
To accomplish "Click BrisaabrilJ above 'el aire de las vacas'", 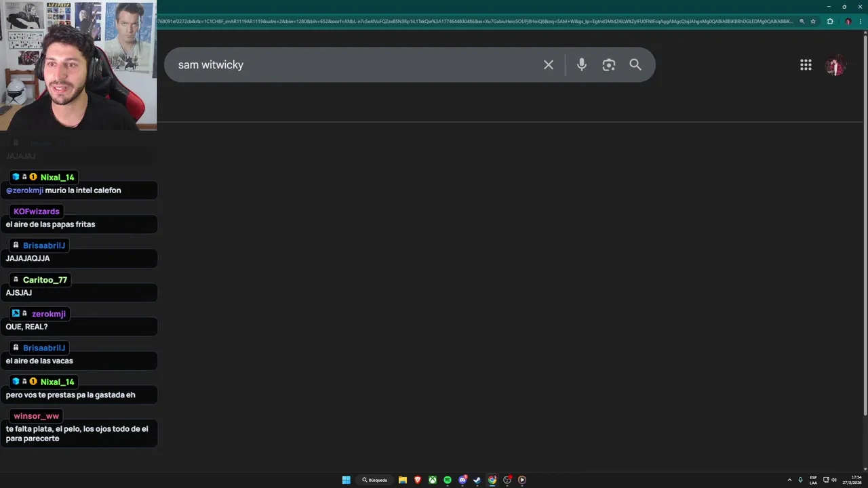I will coord(44,348).
